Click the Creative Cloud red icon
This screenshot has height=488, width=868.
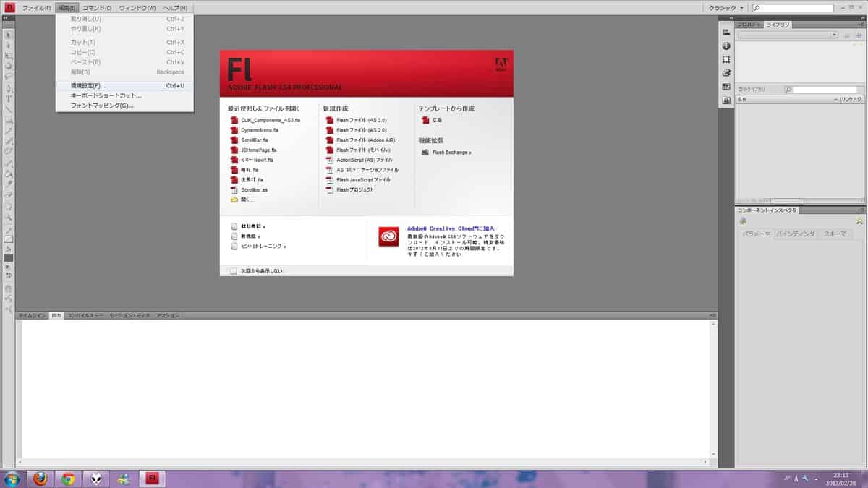(388, 237)
